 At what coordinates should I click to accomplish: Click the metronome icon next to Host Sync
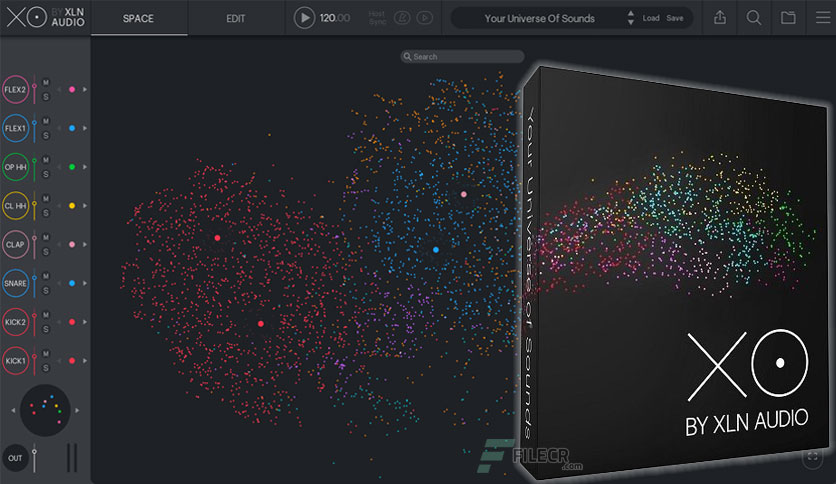pyautogui.click(x=402, y=18)
